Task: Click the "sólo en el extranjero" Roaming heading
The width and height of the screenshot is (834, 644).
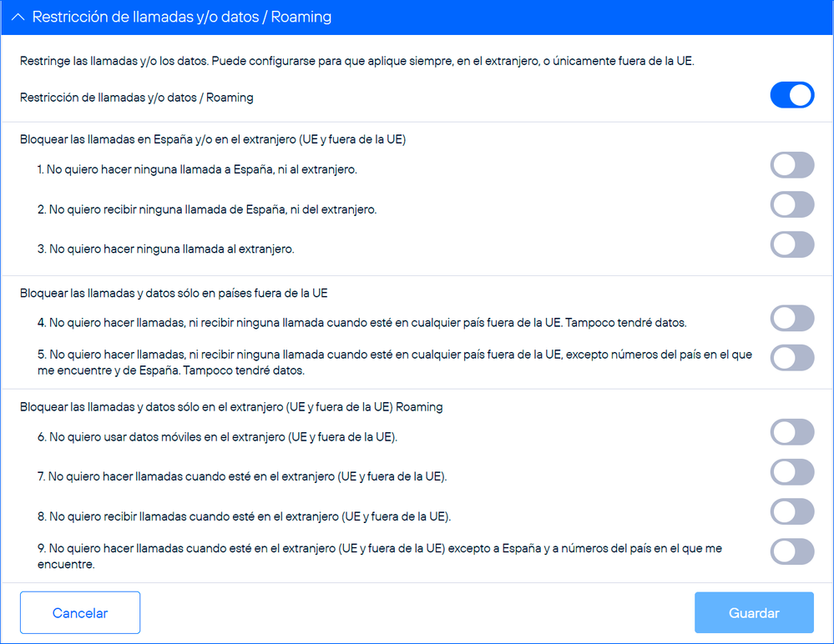Action: [231, 407]
